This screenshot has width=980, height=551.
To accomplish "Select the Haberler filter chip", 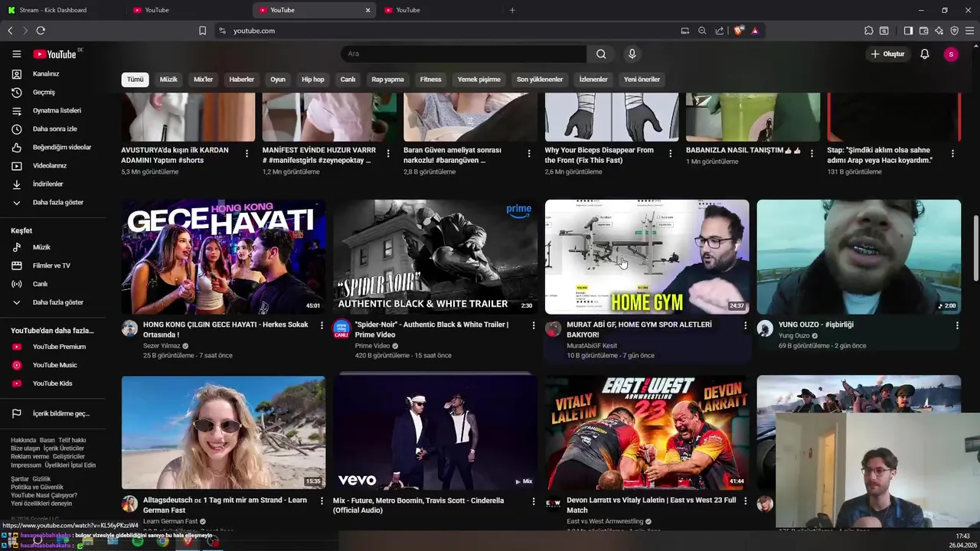I will click(242, 80).
